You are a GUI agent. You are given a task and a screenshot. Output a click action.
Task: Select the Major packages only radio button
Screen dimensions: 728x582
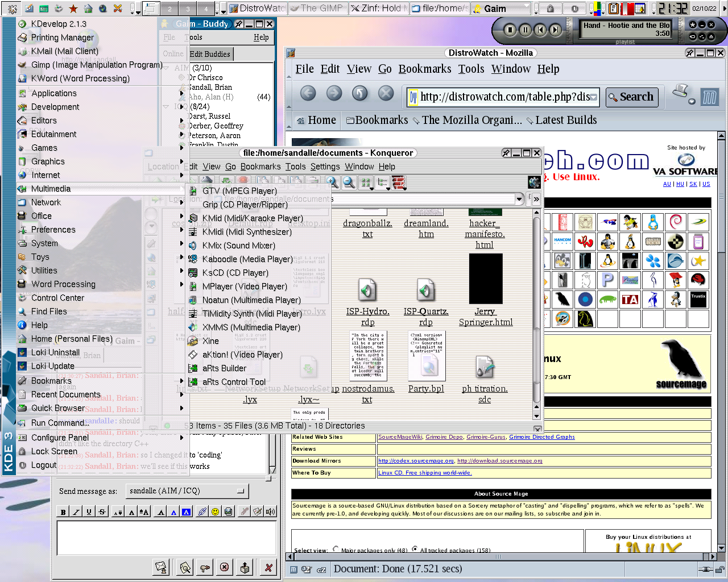[x=336, y=549]
